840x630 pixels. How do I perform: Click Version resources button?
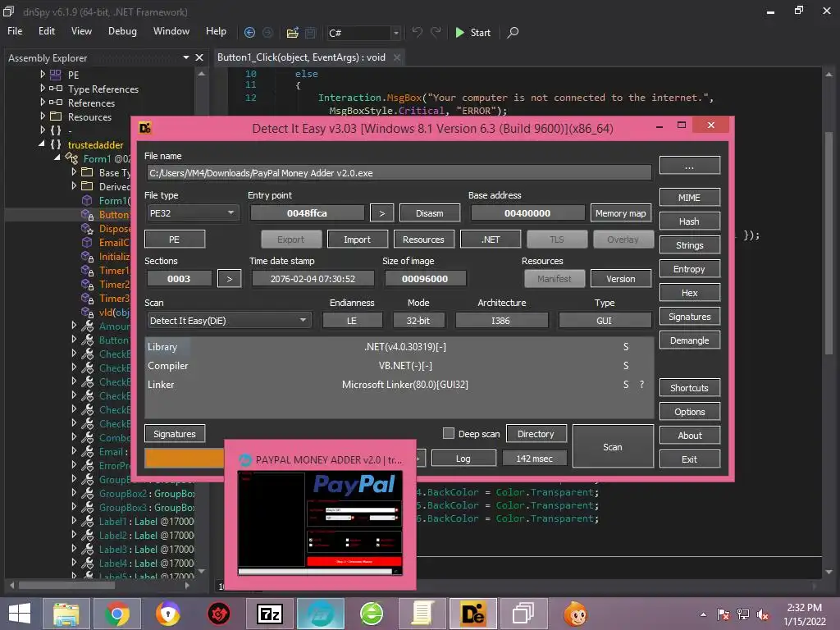[621, 279]
